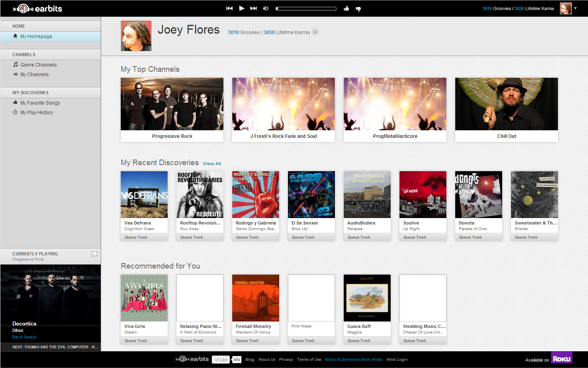Image resolution: width=588 pixels, height=368 pixels.
Task: Open Viva Girls Dream album art
Action: coord(144,298)
